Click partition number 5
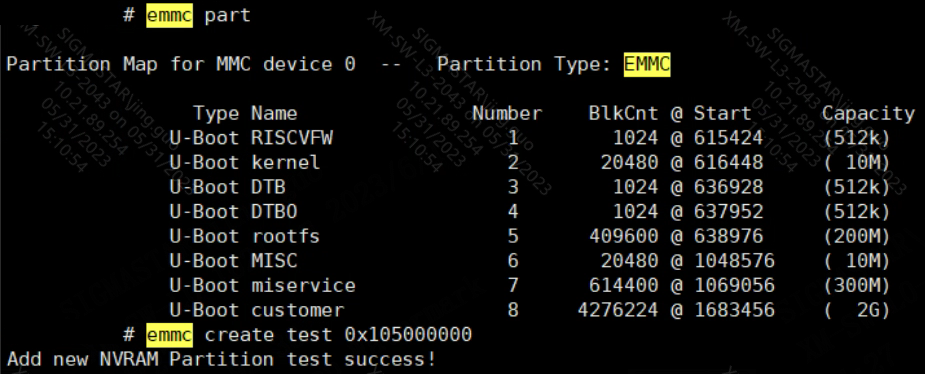Image resolution: width=925 pixels, height=374 pixels. click(513, 237)
